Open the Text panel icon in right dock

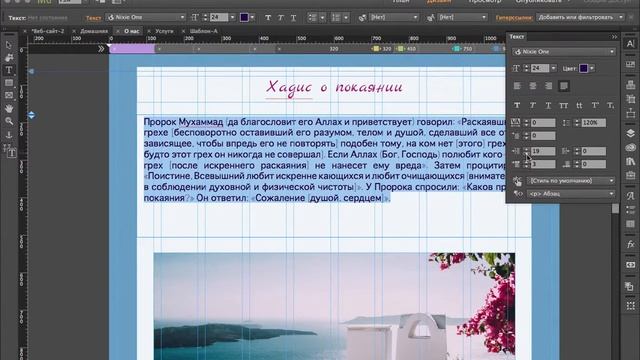pos(630,44)
